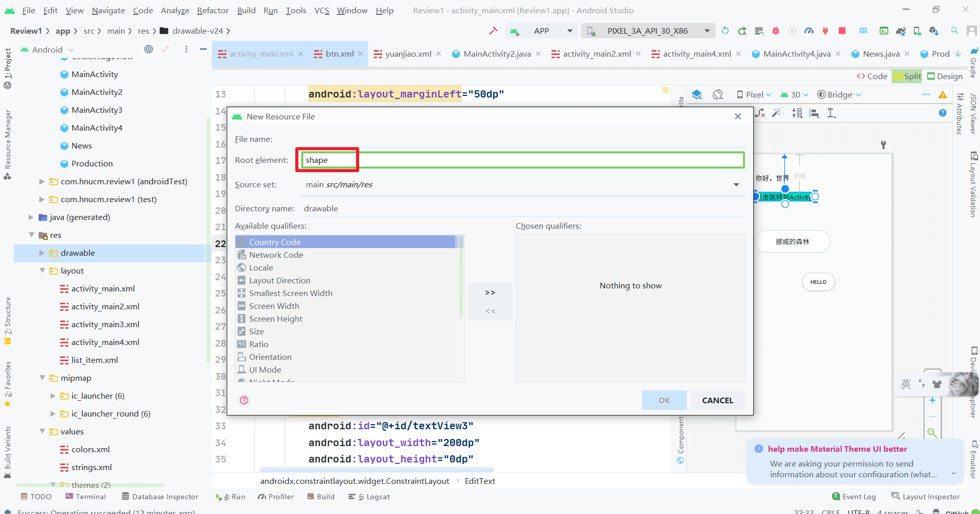Click the Make Project hammer icon
The height and width of the screenshot is (514, 980).
493,31
